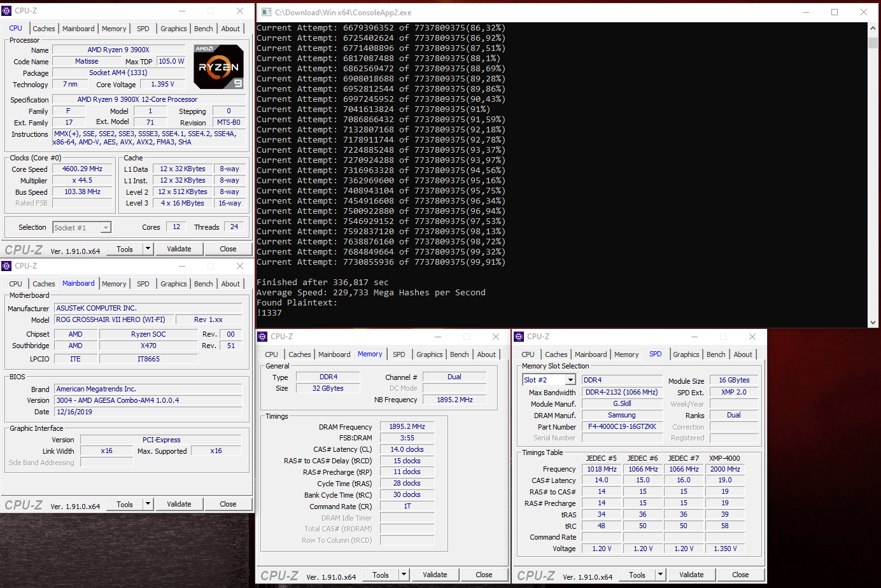Screen dimensions: 881x588
Task: Click the Memory Size value 32 GBytes
Action: click(328, 388)
